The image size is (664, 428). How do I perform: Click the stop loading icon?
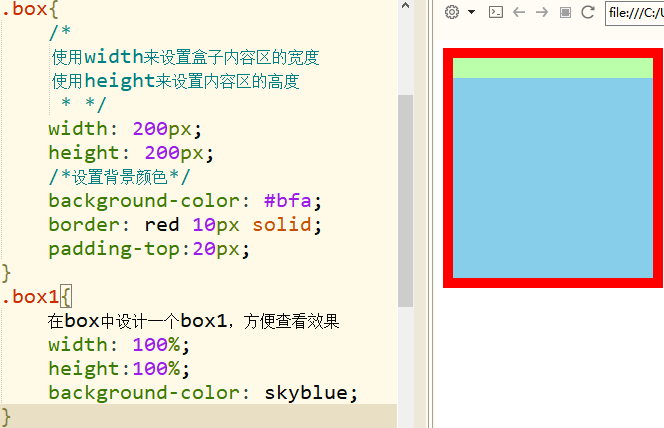(565, 12)
